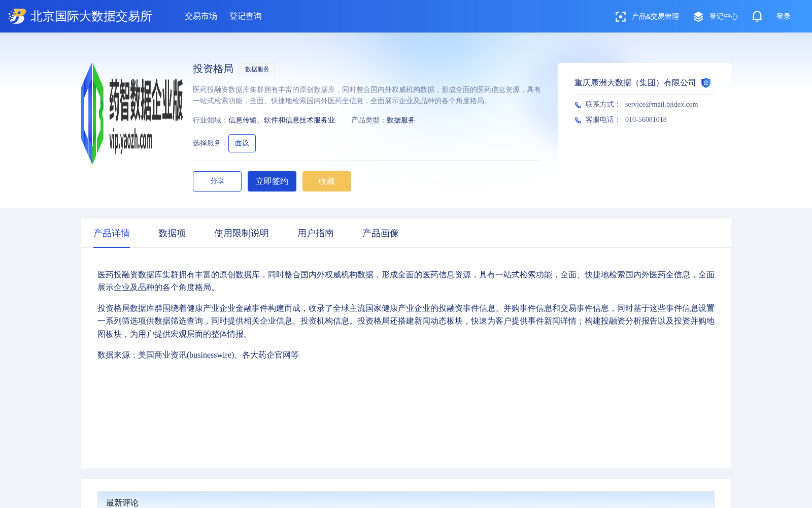The height and width of the screenshot is (508, 812).
Task: Click the 投资格局 product title
Action: tap(213, 69)
